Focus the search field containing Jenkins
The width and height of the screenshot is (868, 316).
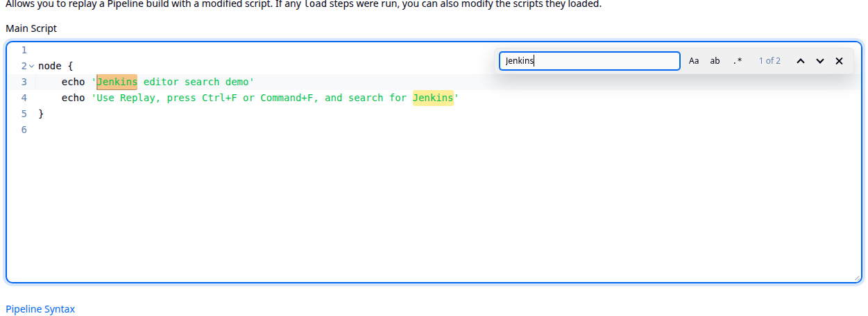[x=590, y=61]
